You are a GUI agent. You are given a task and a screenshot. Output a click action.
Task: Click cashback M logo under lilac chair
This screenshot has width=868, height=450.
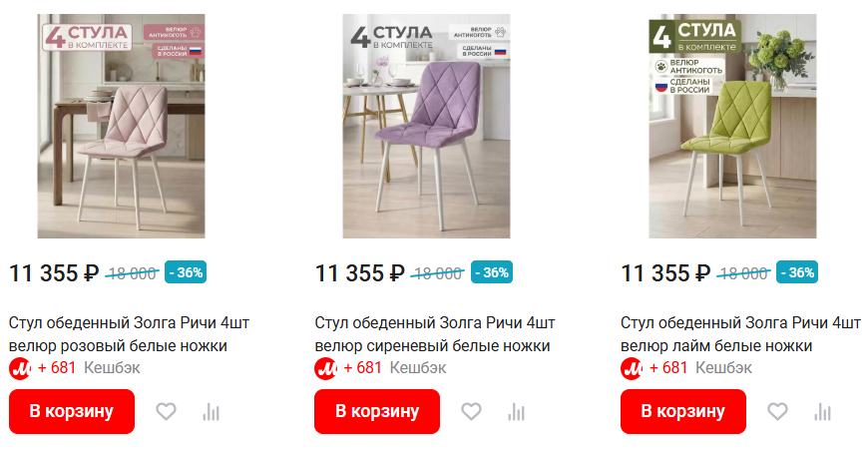[x=325, y=368]
